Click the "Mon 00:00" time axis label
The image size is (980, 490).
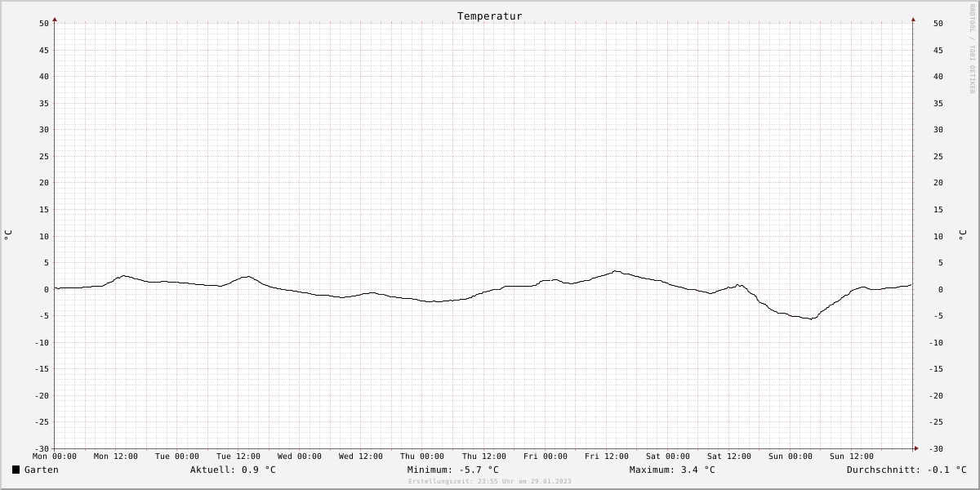55,457
